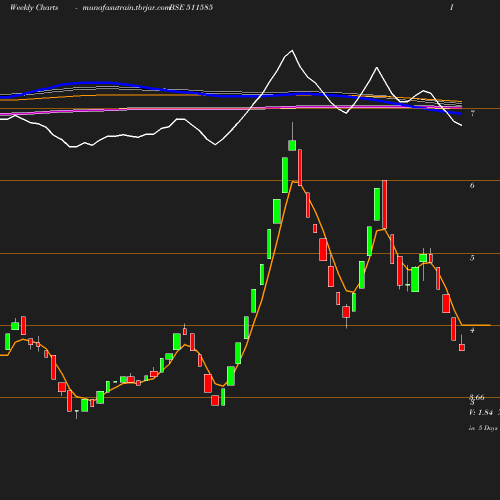Viewport: 500px width, 500px height.
Task: Click the "V: 1.84" volume text
Action: pos(481,413)
